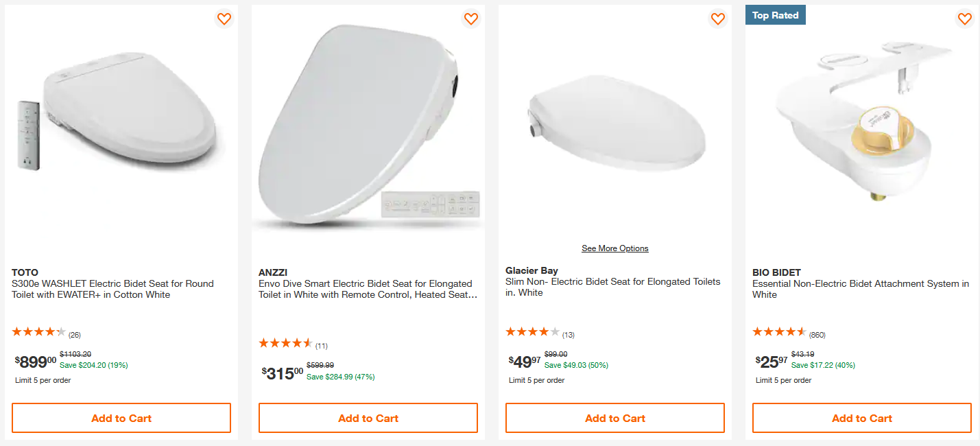
Task: Add the TOTO WASHLET to cart
Action: point(121,418)
